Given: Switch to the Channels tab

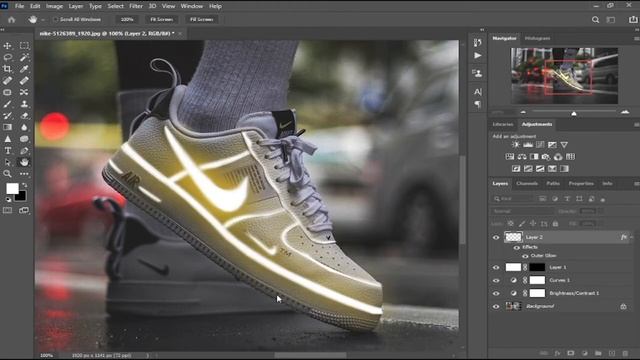Looking at the screenshot, I should coord(527,184).
